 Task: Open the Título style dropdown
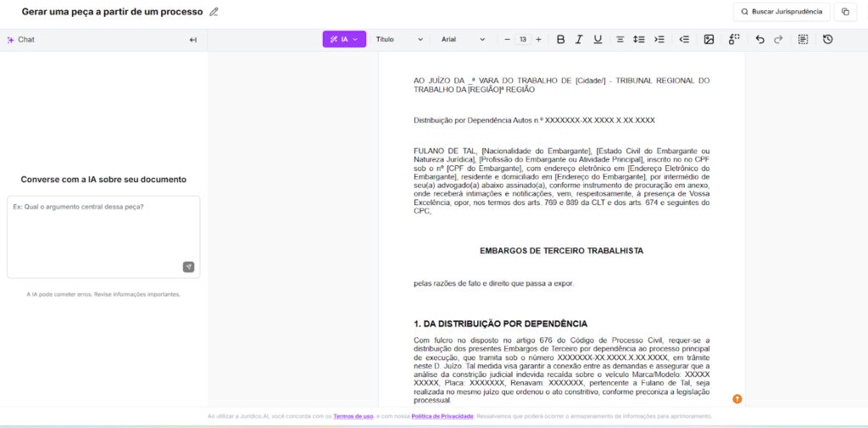click(399, 39)
